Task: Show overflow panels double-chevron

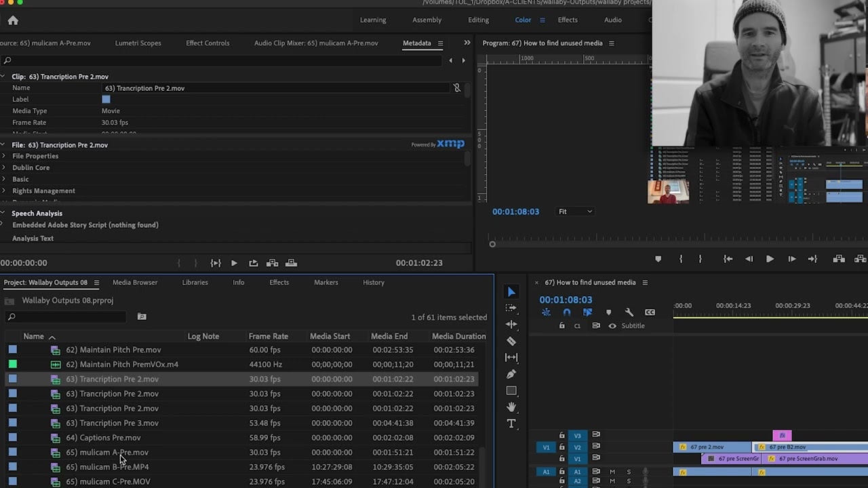Action: (x=467, y=43)
